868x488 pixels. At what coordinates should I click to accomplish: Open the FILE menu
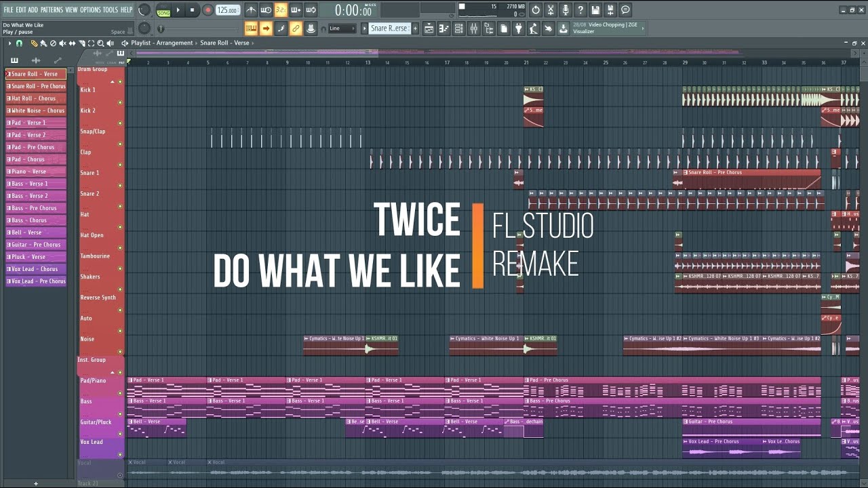click(8, 9)
